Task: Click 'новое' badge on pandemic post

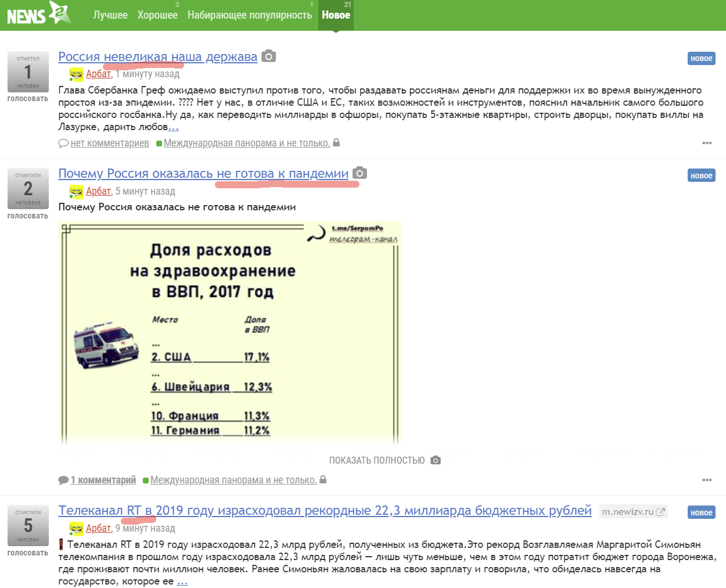Action: 702,175
